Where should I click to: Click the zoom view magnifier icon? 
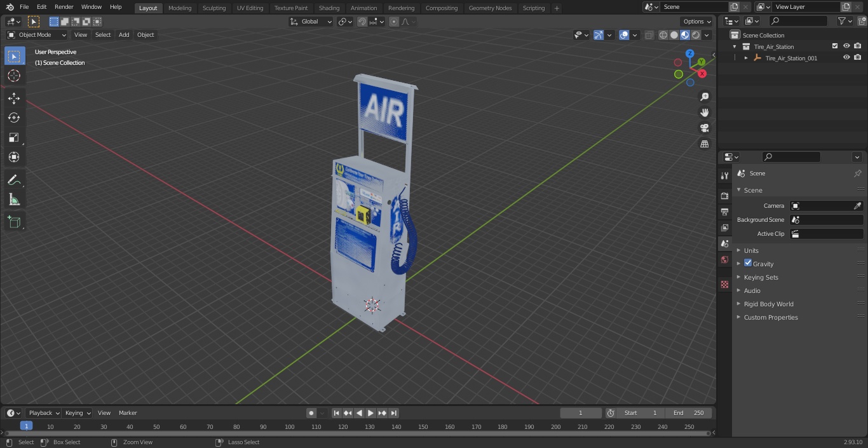(x=704, y=97)
